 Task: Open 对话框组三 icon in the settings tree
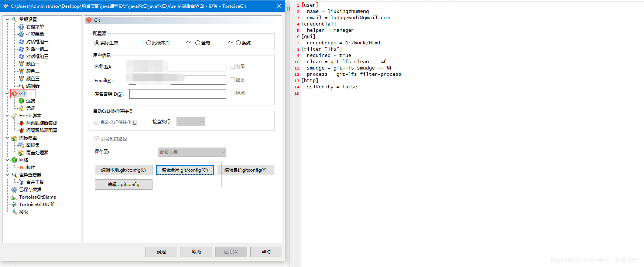(x=21, y=57)
